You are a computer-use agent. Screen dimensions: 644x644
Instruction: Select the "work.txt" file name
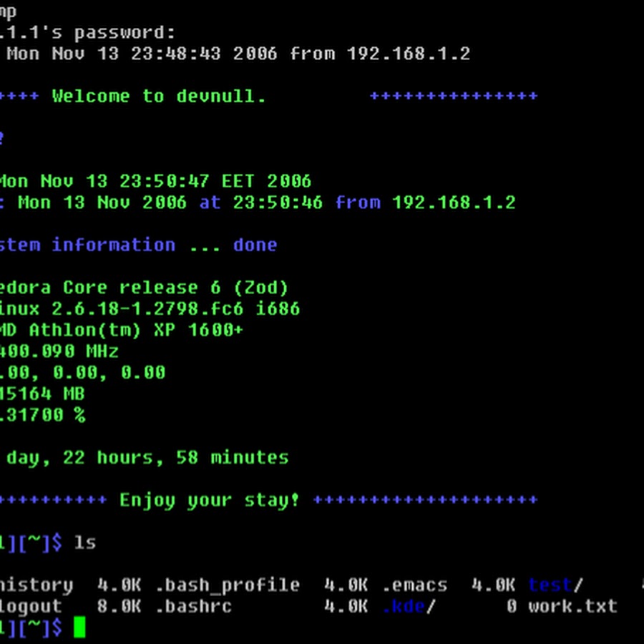pyautogui.click(x=573, y=607)
